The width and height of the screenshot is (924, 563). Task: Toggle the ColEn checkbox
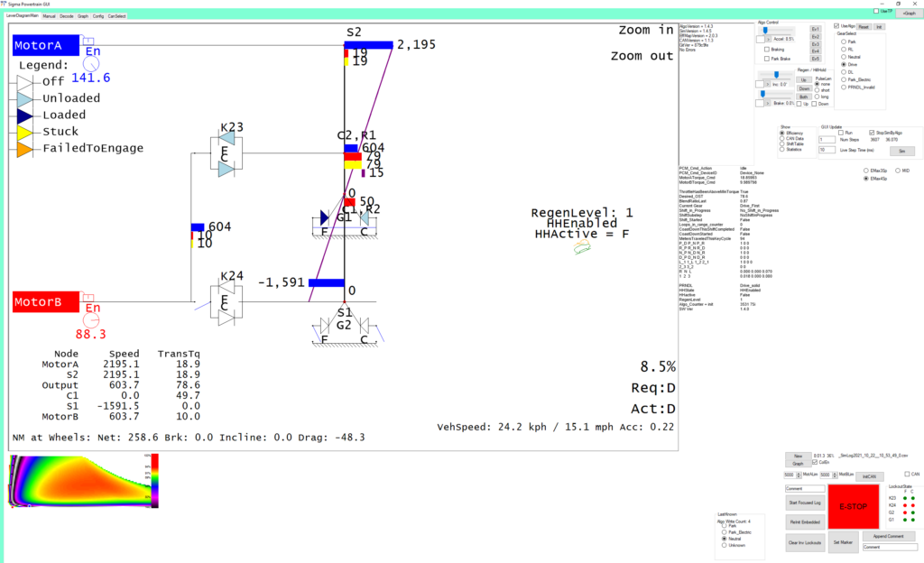coord(815,462)
